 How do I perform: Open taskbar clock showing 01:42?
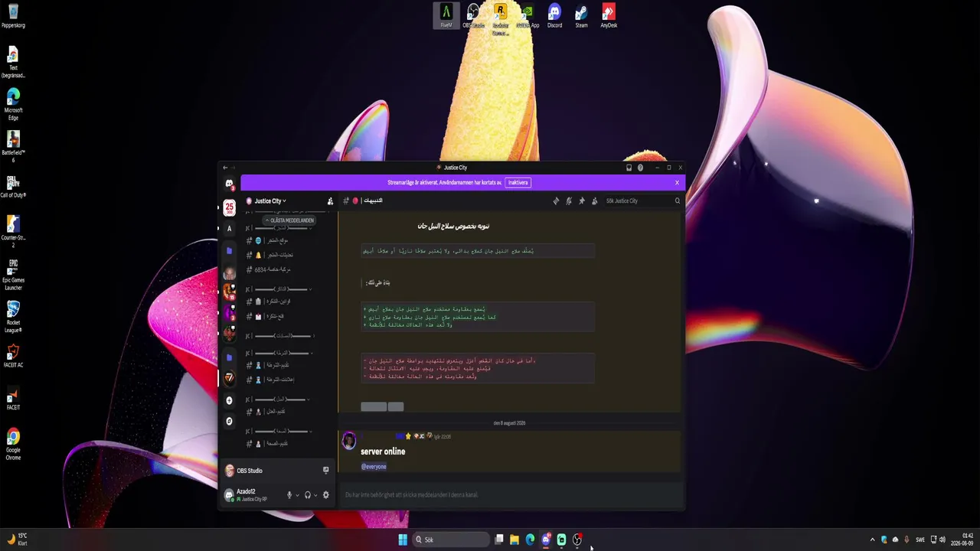[962, 540]
